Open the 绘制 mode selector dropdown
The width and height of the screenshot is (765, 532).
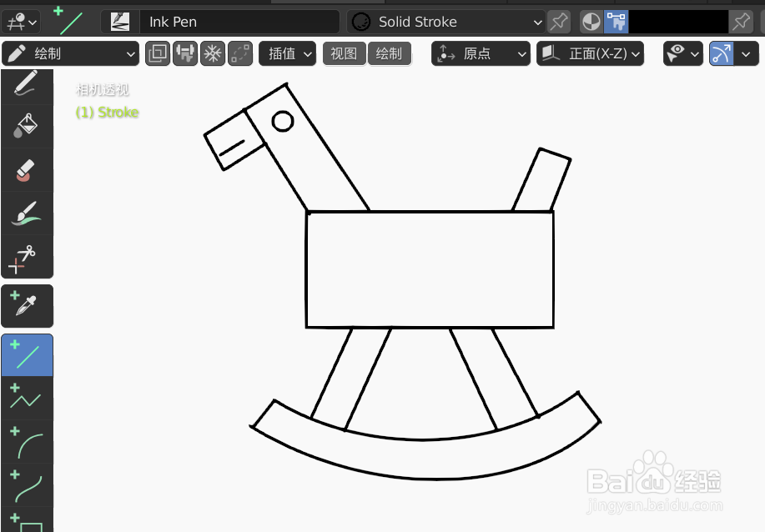coord(70,53)
